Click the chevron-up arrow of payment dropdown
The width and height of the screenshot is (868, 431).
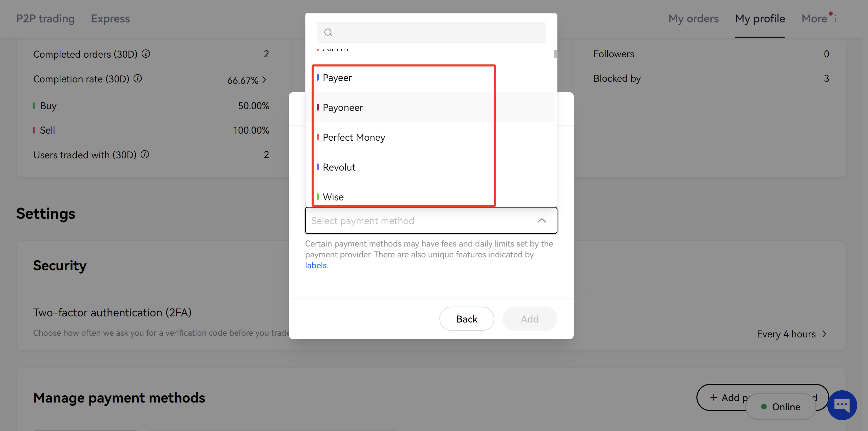(x=541, y=221)
